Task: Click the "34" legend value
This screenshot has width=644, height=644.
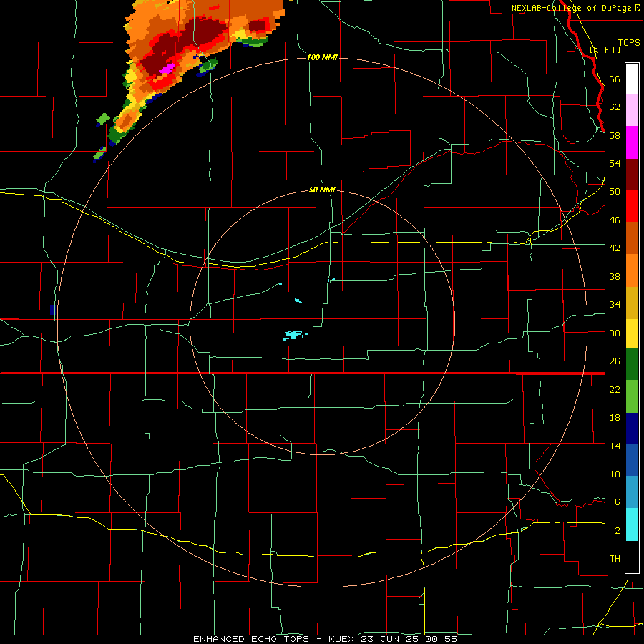Action: [615, 304]
